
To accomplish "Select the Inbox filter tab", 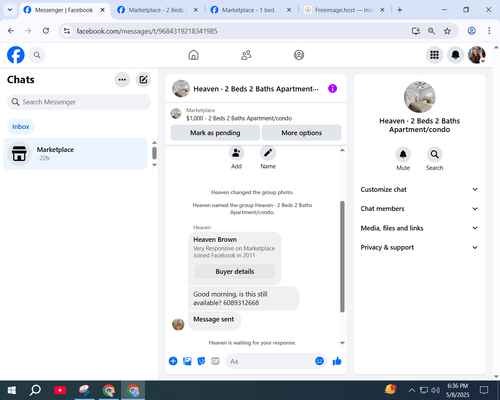I will [x=21, y=127].
